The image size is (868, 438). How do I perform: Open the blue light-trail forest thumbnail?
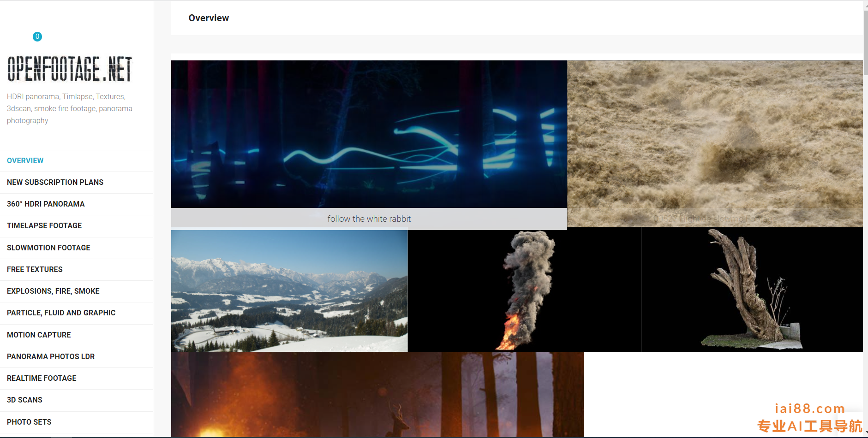click(369, 134)
